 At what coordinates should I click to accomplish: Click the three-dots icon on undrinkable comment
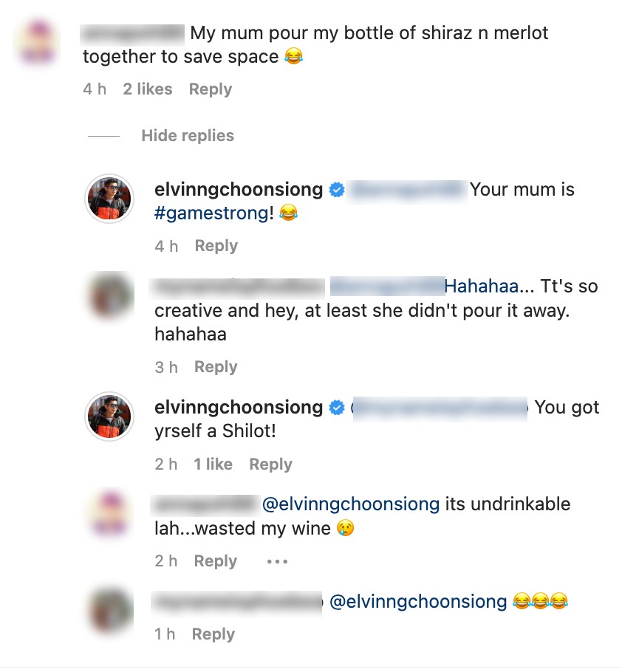[277, 561]
